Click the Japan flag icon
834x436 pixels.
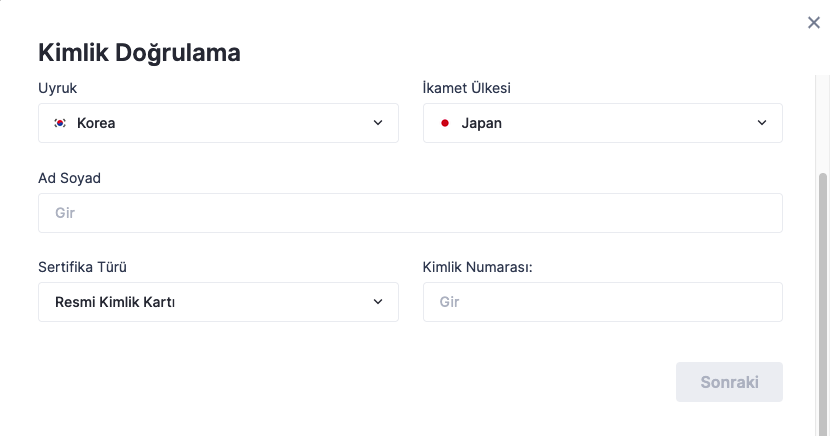pyautogui.click(x=445, y=123)
